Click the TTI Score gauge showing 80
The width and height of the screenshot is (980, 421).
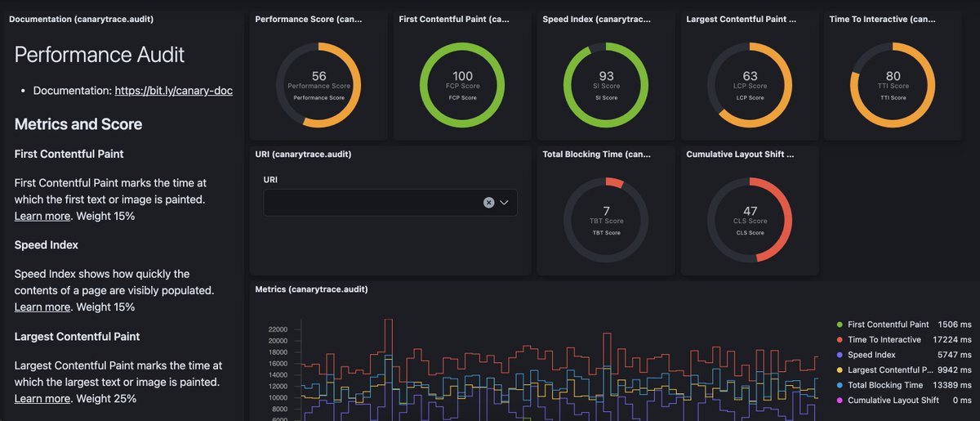click(893, 85)
